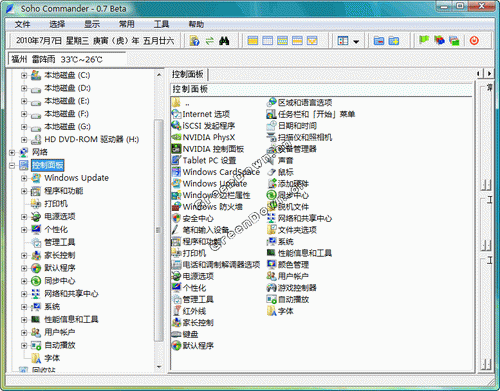Click the 日期和时间 item

tap(292, 126)
